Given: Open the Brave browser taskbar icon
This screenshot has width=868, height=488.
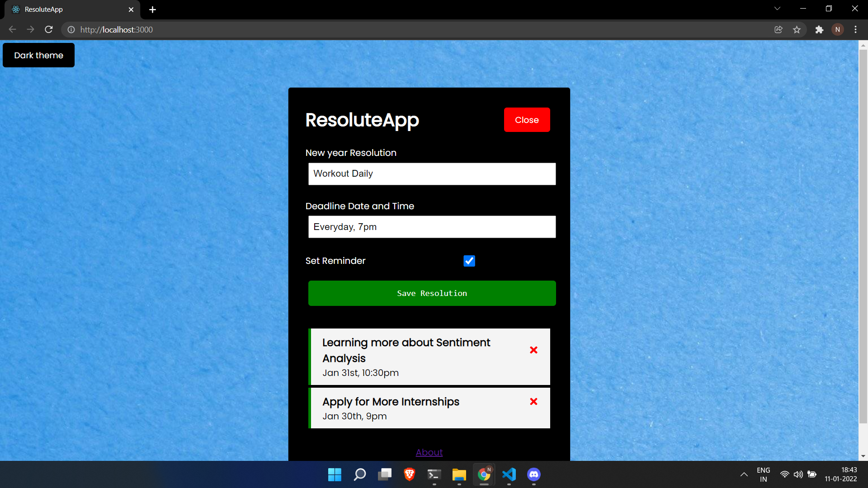Looking at the screenshot, I should click(x=410, y=474).
